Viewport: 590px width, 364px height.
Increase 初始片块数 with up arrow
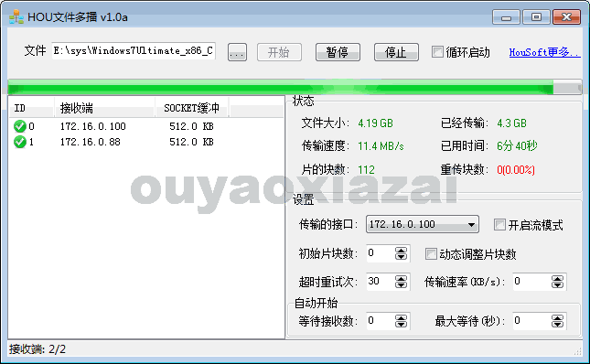pyautogui.click(x=402, y=250)
